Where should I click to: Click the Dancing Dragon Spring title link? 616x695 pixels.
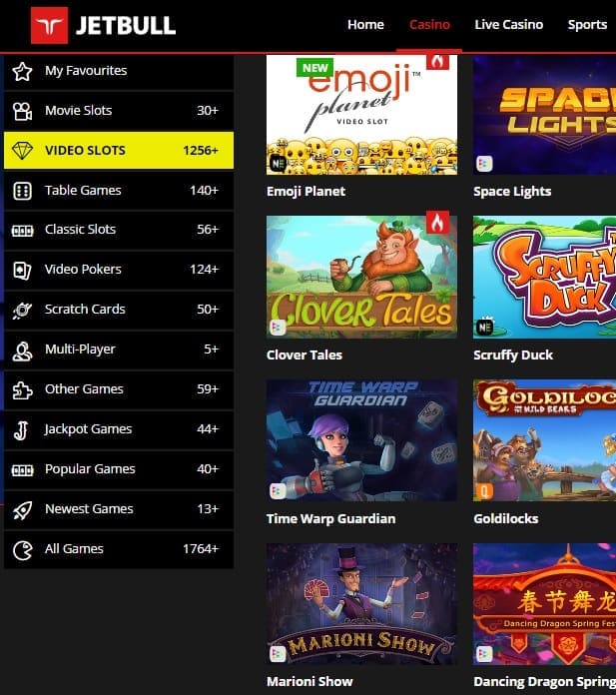tap(545, 682)
